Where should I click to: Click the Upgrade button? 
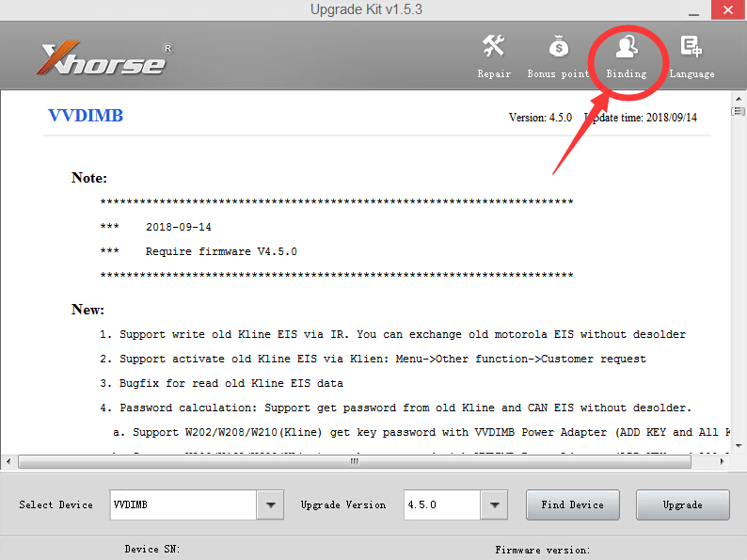[683, 504]
